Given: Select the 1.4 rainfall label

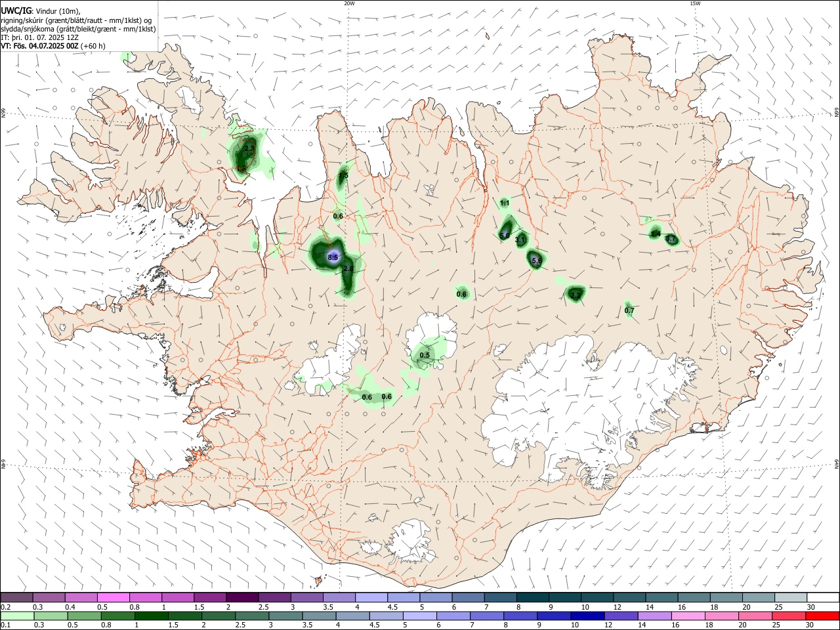Looking at the screenshot, I should 655,234.
